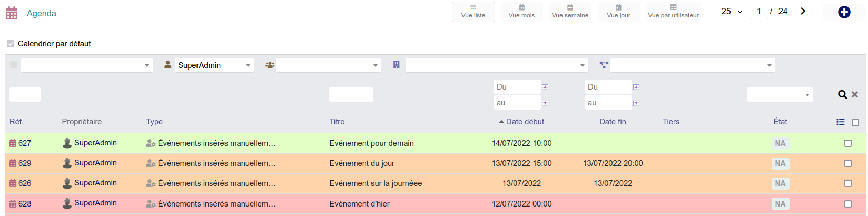Open SuperAdmin owner link in row 629
The height and width of the screenshot is (216, 868).
click(95, 163)
